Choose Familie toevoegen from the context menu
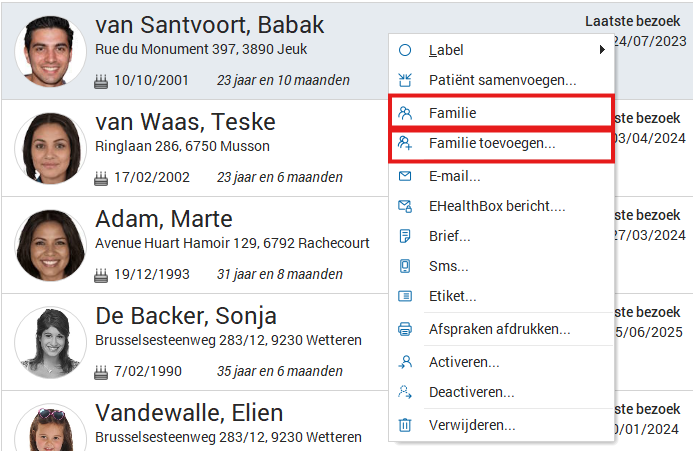 [491, 144]
